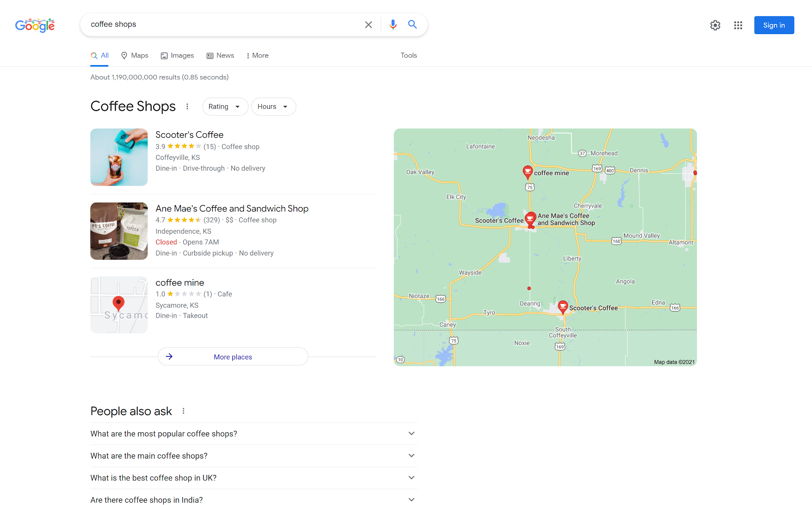
Task: Open the Hours filter dropdown
Action: point(273,107)
